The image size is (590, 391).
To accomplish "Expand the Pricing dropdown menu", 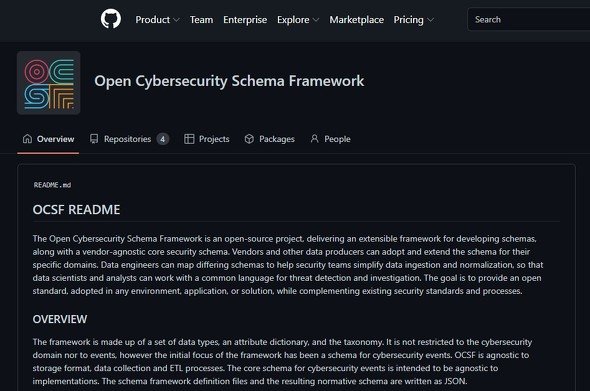I will [x=414, y=20].
